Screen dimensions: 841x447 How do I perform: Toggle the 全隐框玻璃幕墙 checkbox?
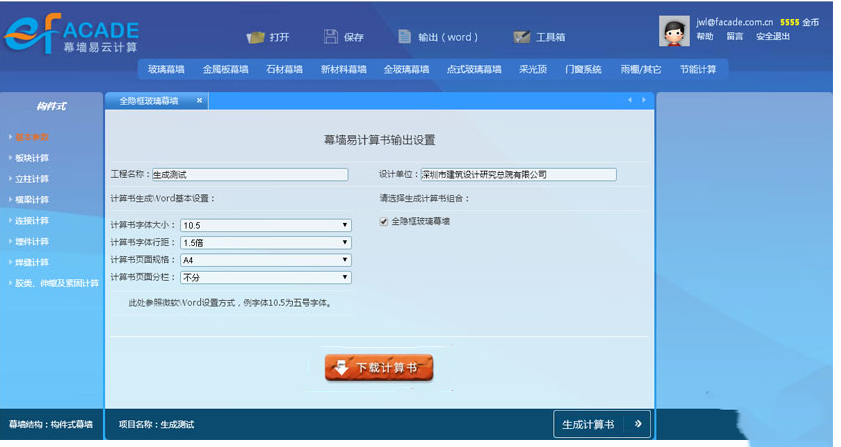click(383, 221)
